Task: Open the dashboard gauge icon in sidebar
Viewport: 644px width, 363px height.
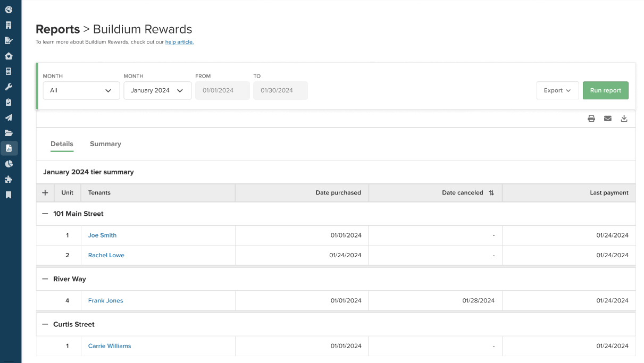Action: [x=9, y=10]
